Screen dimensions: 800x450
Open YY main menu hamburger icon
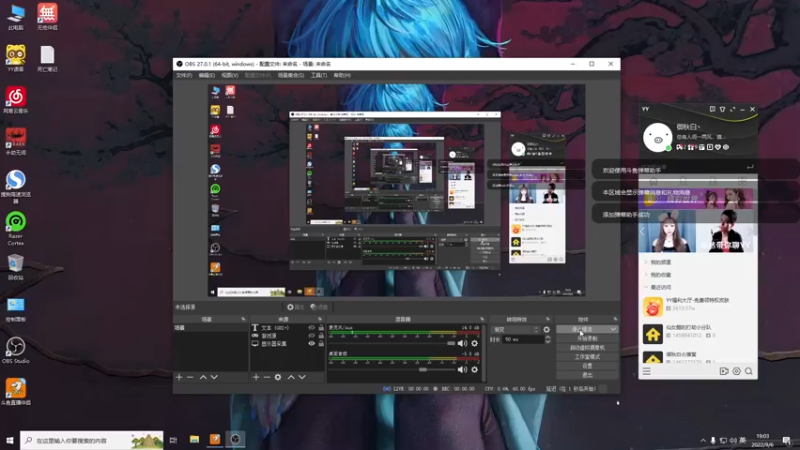[x=646, y=371]
